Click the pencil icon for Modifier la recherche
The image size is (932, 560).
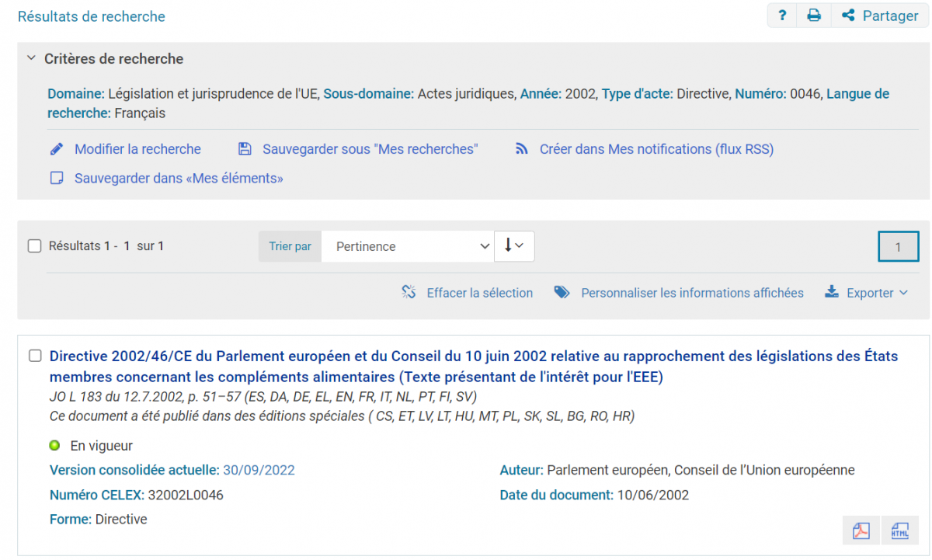click(x=56, y=149)
